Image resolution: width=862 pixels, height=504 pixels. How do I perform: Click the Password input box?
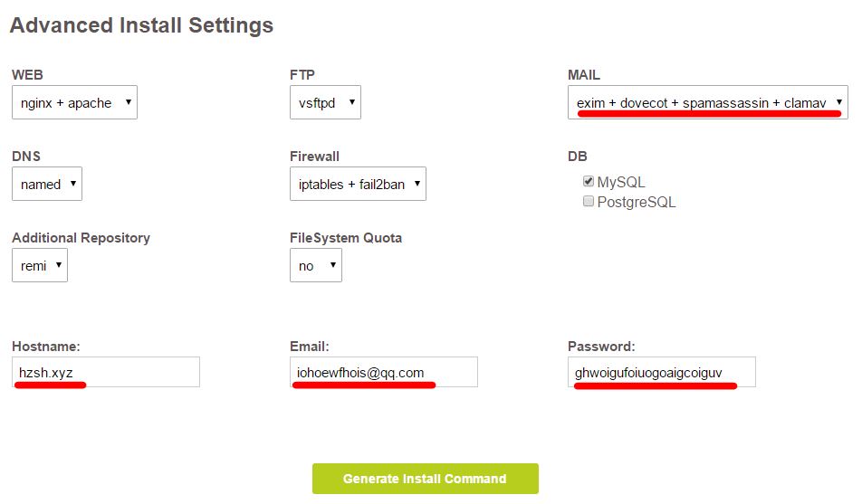click(x=662, y=372)
